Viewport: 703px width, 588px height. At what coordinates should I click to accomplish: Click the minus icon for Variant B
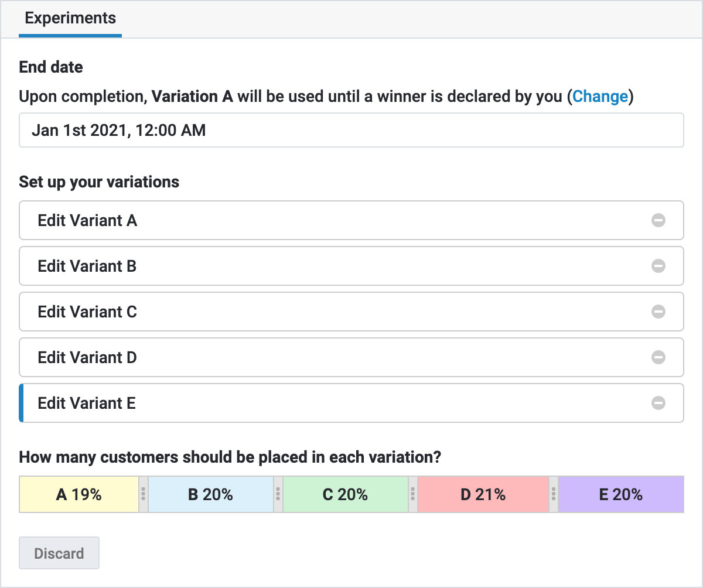pyautogui.click(x=658, y=266)
